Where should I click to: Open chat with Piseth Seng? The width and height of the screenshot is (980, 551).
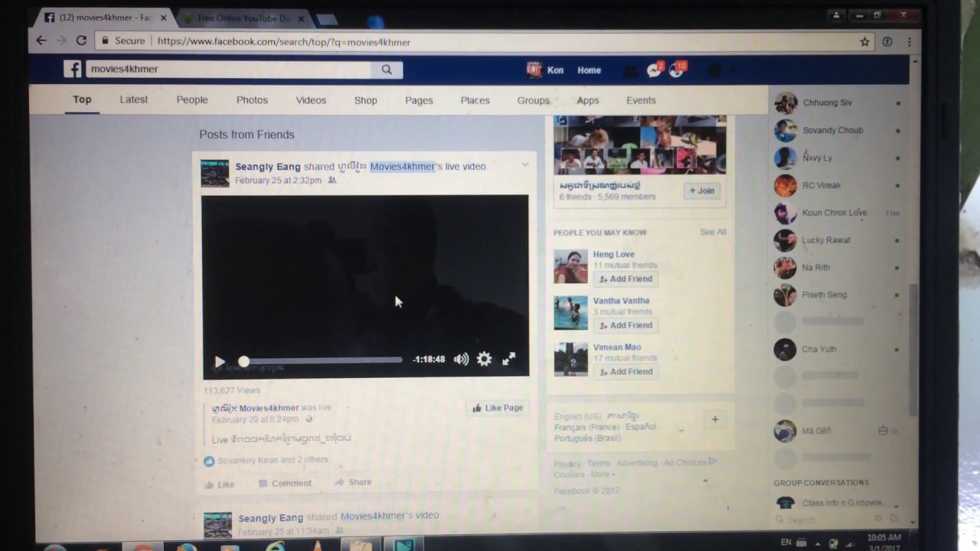838,295
